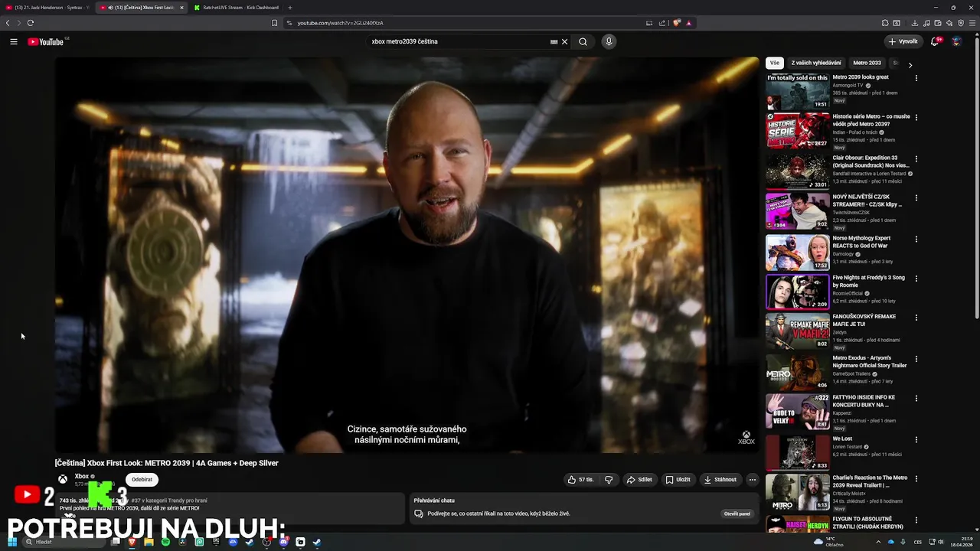Click the Stáhnout download button

[720, 480]
